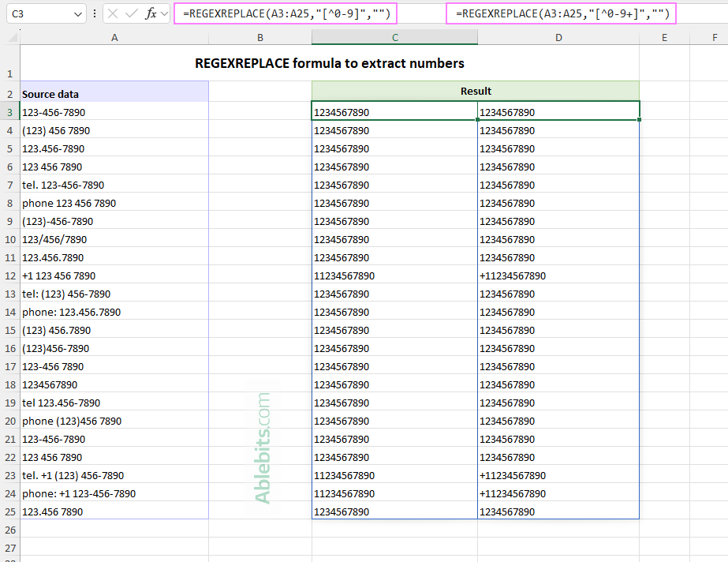Click the green 'Result' header cell

coord(476,91)
